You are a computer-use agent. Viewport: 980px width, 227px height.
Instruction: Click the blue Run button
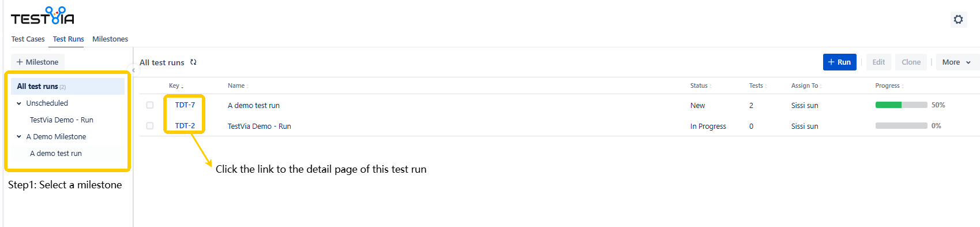839,62
